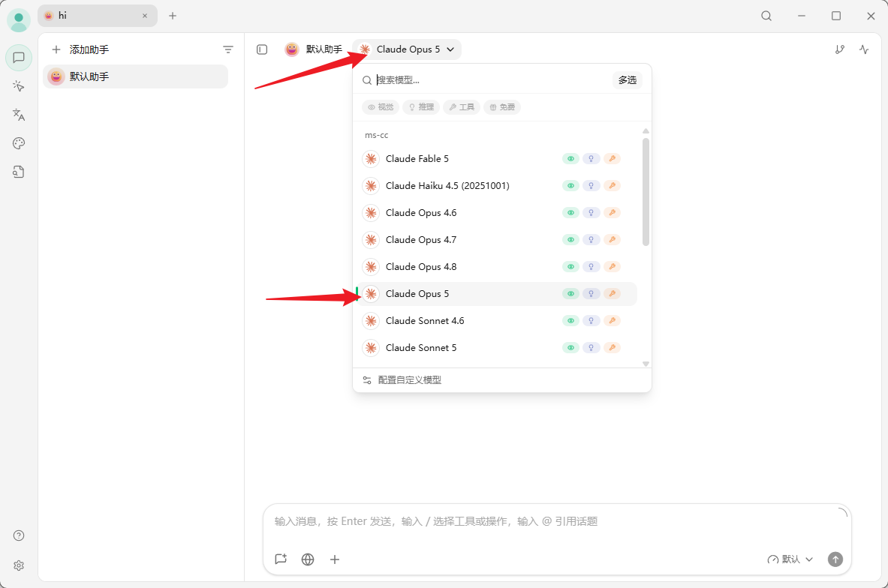
Task: Open the settings gear icon
Action: coord(19,565)
